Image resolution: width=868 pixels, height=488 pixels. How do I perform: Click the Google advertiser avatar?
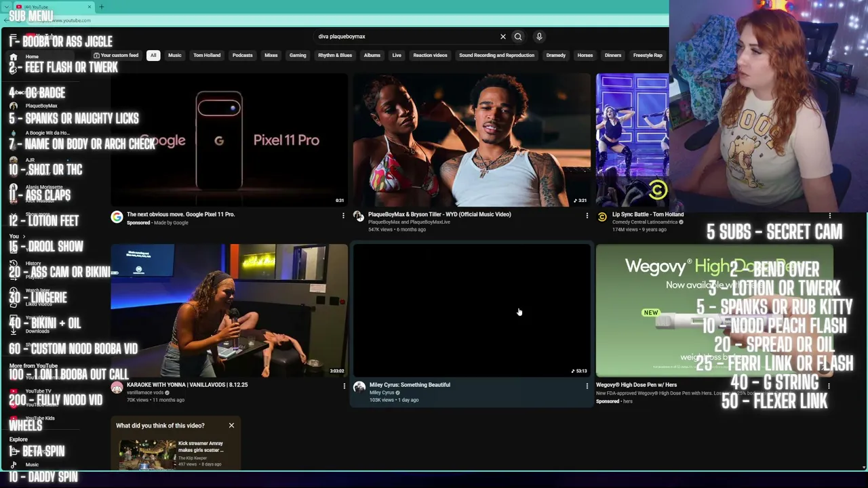[x=117, y=217]
